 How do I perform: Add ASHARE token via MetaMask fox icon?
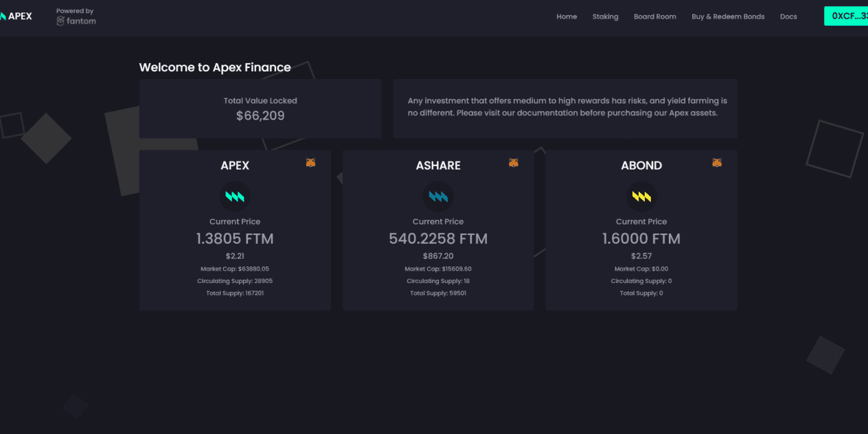point(514,163)
